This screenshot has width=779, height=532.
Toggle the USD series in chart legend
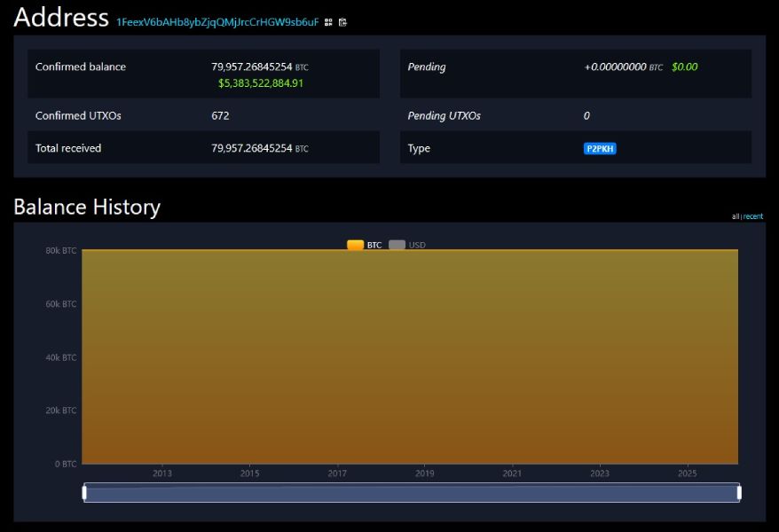[407, 245]
